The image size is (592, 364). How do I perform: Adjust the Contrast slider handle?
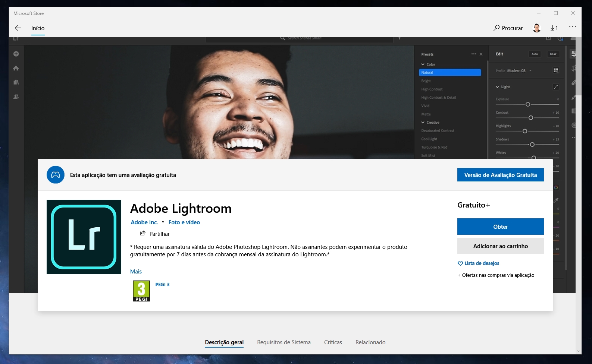click(531, 118)
